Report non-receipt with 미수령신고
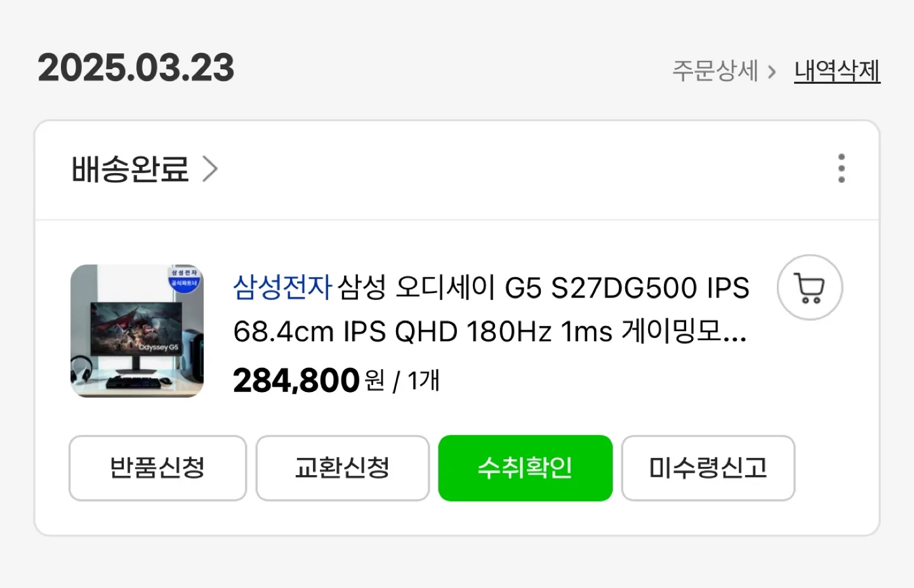The image size is (914, 588). [708, 468]
